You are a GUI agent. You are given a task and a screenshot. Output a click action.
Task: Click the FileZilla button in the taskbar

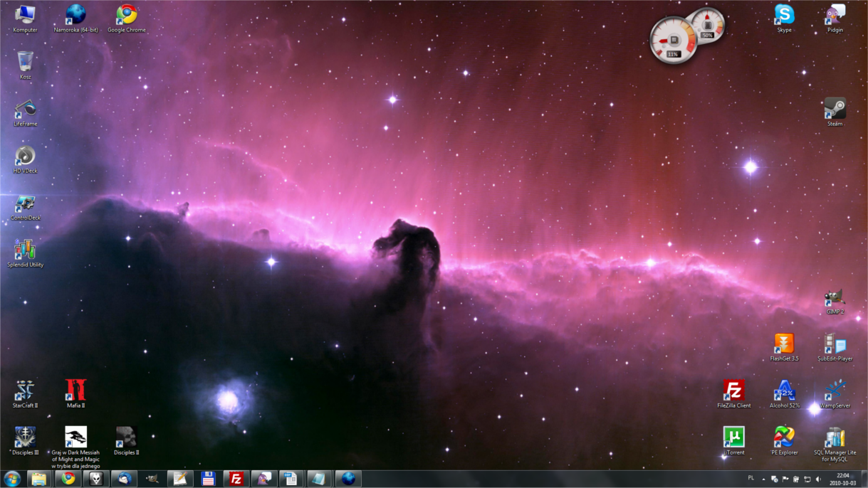pos(236,479)
